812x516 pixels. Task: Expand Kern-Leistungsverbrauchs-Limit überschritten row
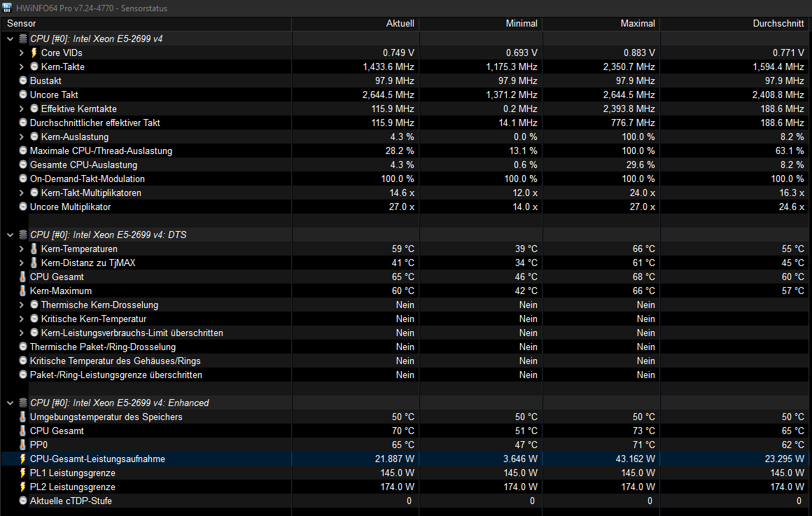click(21, 333)
